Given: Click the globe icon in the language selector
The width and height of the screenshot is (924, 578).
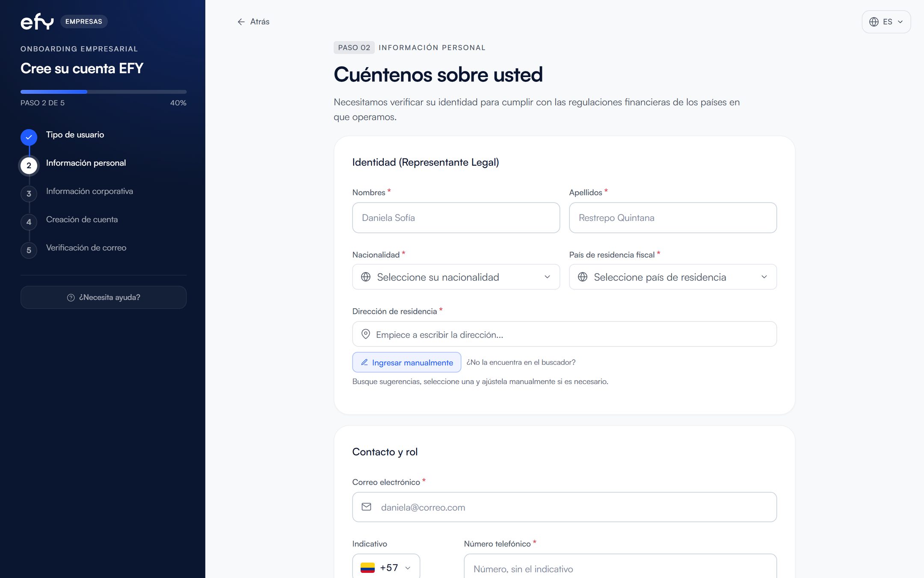Looking at the screenshot, I should coord(874,22).
